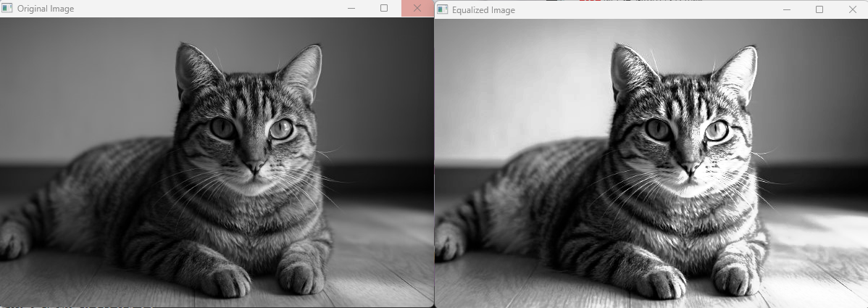
Task: Minimize the Equalized Image window
Action: [x=787, y=9]
